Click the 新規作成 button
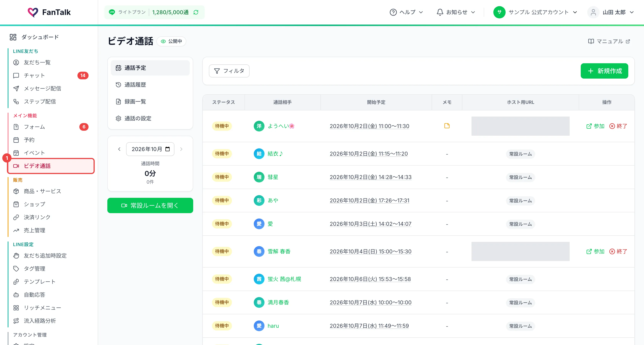The image size is (644, 345). pos(604,71)
